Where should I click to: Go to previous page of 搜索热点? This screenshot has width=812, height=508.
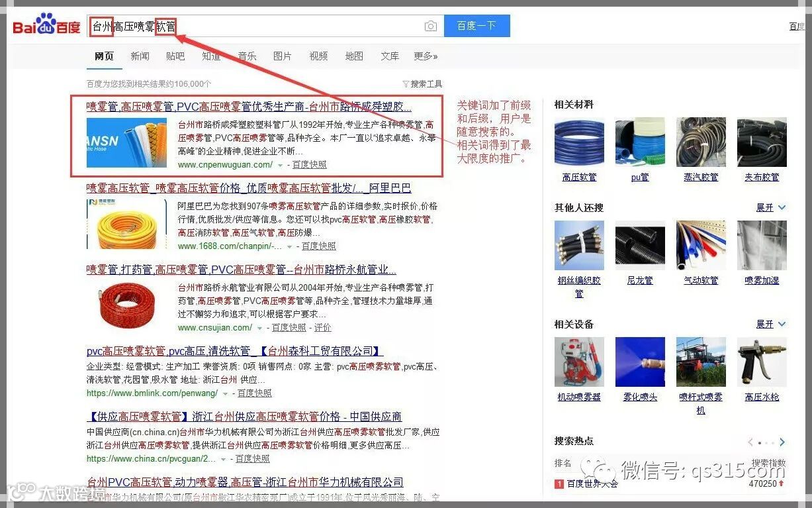coord(750,442)
